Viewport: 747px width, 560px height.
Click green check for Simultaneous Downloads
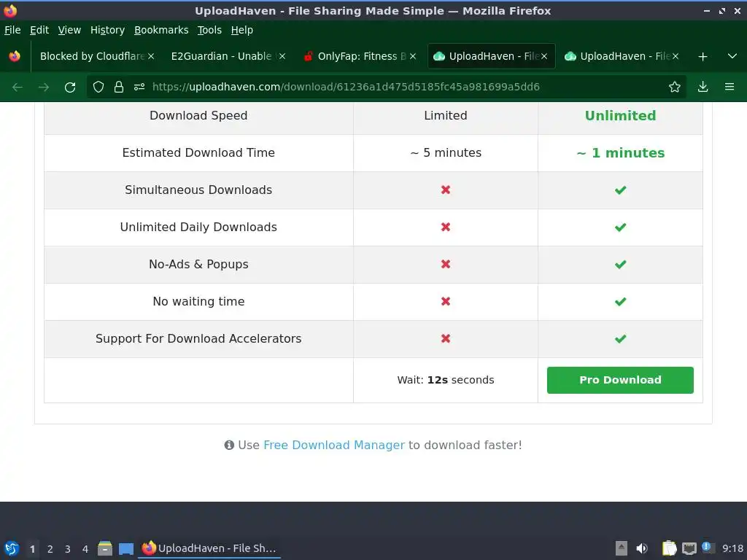point(620,190)
